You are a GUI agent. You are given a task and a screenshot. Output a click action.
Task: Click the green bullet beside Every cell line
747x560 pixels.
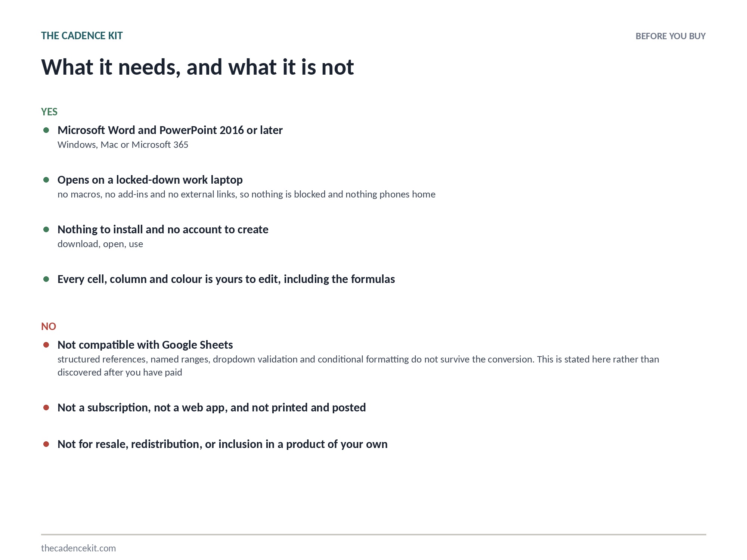(46, 279)
